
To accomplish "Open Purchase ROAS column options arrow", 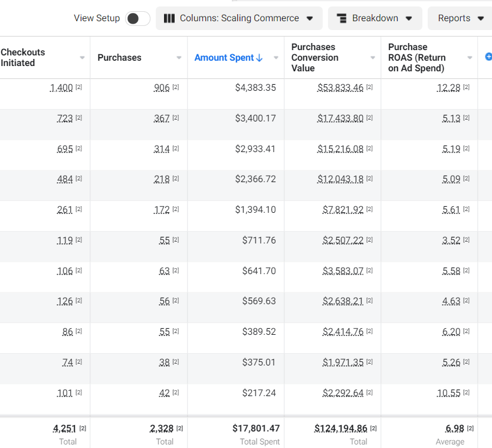I will tap(470, 58).
